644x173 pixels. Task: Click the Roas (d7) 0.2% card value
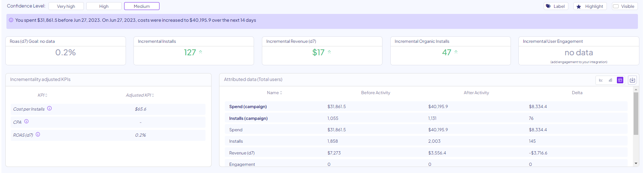66,52
